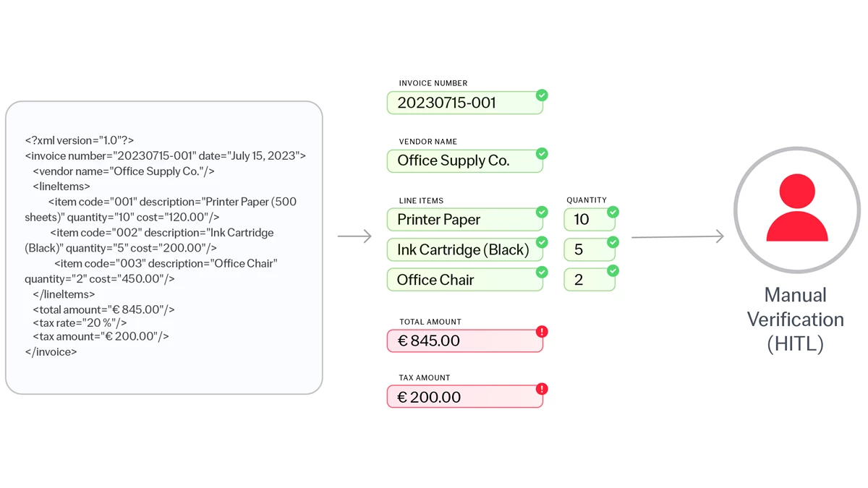
Task: Click the green checkmark on Invoice Number
Action: tap(542, 95)
